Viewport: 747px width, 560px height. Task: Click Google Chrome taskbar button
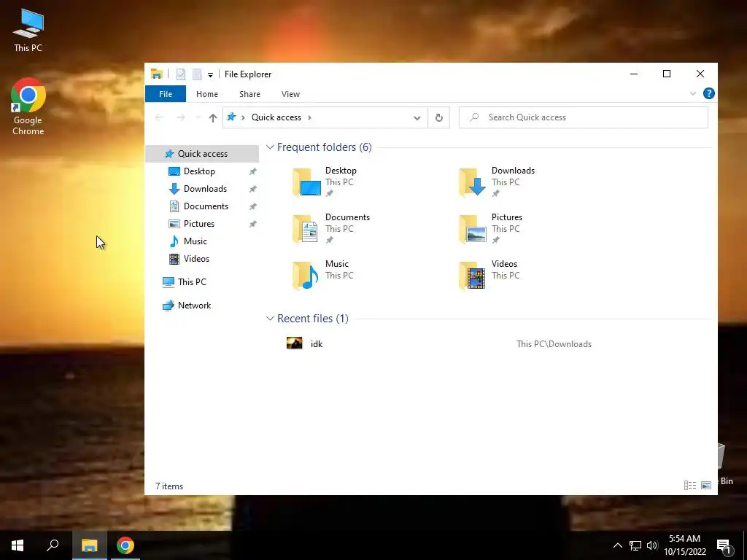125,545
